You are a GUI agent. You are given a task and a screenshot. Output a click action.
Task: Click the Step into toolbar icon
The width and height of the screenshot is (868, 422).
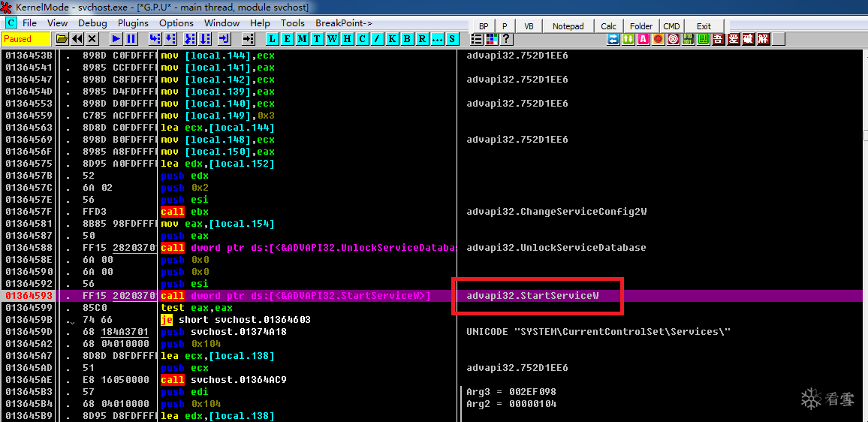click(x=155, y=39)
